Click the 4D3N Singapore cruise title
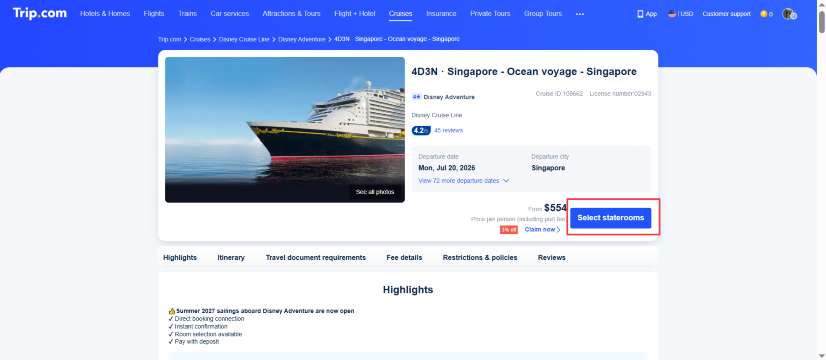 click(524, 72)
